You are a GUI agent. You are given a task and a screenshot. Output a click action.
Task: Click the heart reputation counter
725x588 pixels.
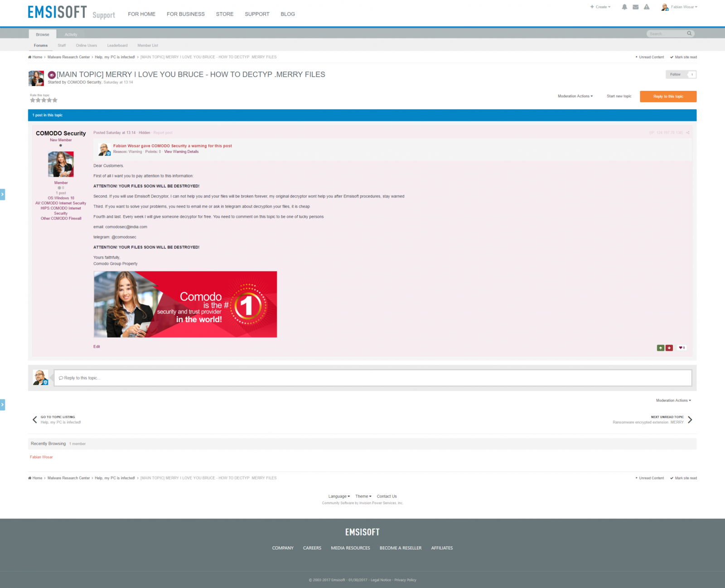click(682, 347)
